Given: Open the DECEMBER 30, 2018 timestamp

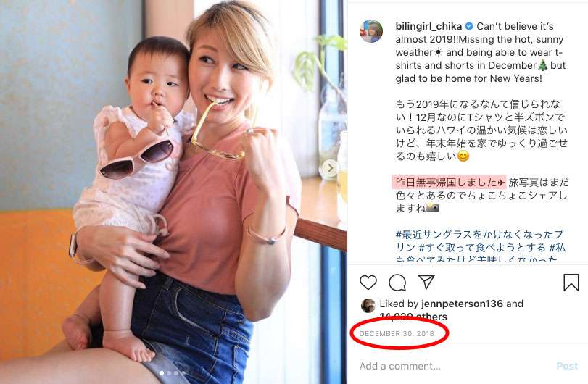Looking at the screenshot, I should [x=397, y=333].
